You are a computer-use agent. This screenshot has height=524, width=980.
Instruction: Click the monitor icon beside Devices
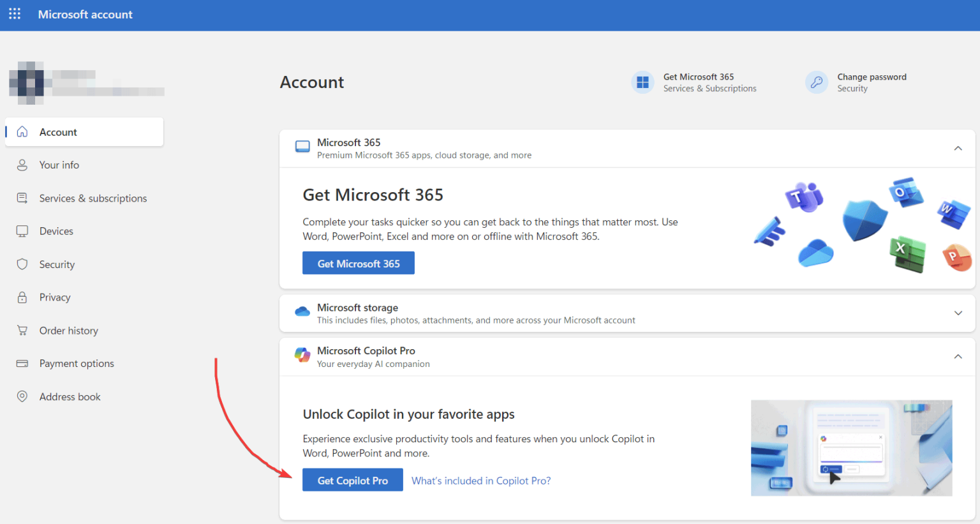[x=22, y=231]
